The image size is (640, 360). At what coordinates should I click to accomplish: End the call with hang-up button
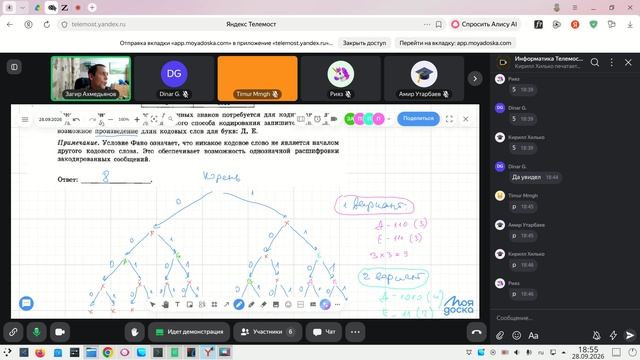pos(476,332)
